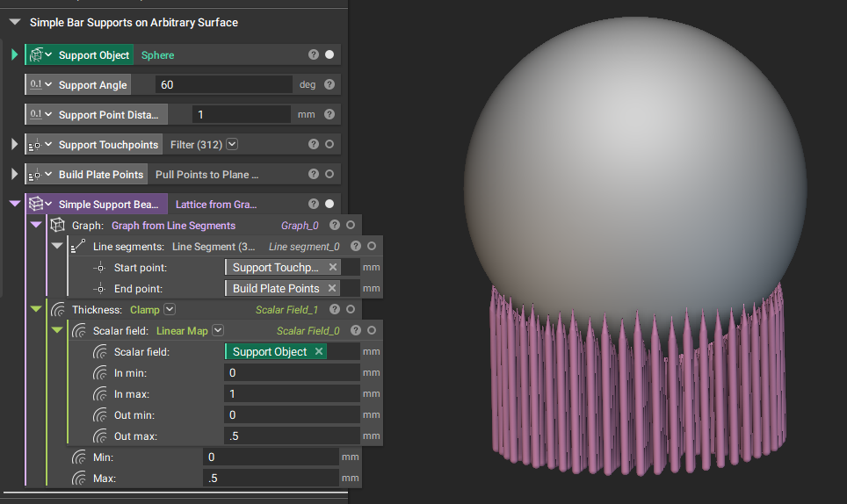Open help for Support Object

314,54
